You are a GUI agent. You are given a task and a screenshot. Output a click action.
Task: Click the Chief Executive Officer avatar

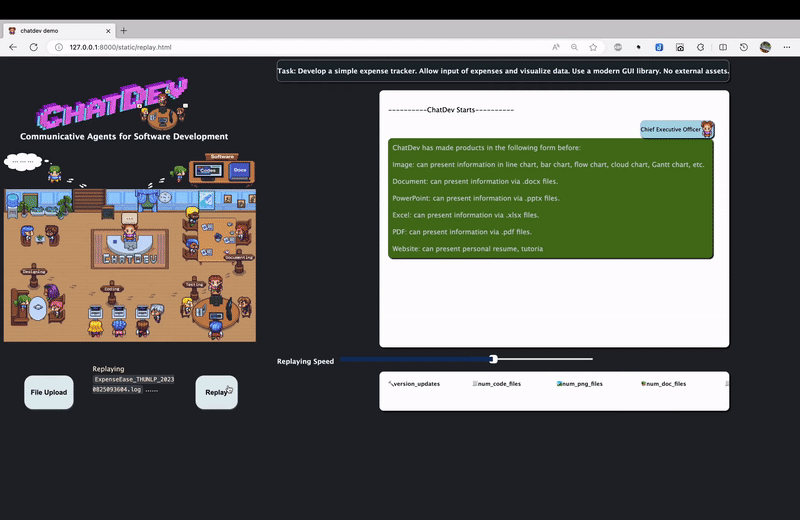pos(707,129)
